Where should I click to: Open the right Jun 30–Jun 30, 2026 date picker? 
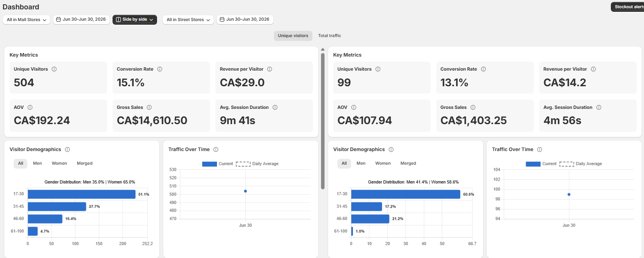point(245,19)
